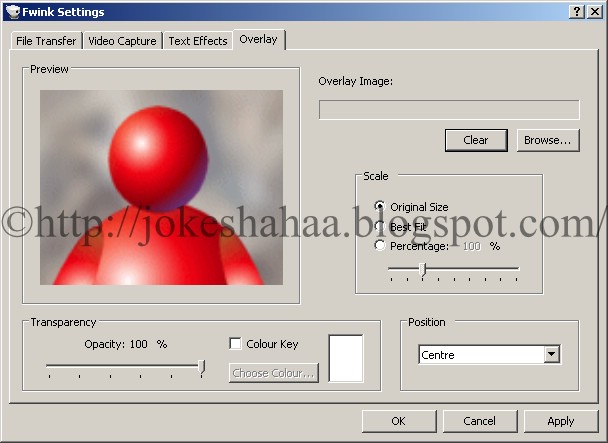The width and height of the screenshot is (608, 443).
Task: Select the Overlay tab
Action: (x=259, y=40)
